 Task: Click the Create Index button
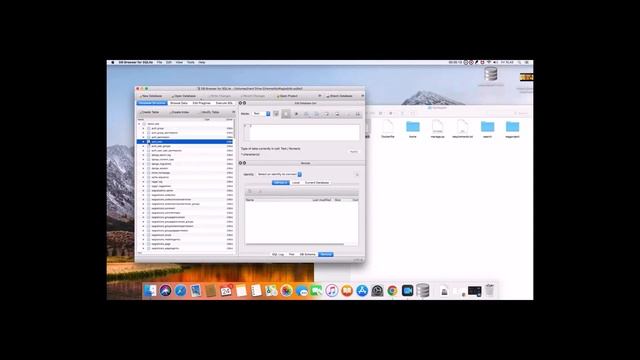pos(180,112)
